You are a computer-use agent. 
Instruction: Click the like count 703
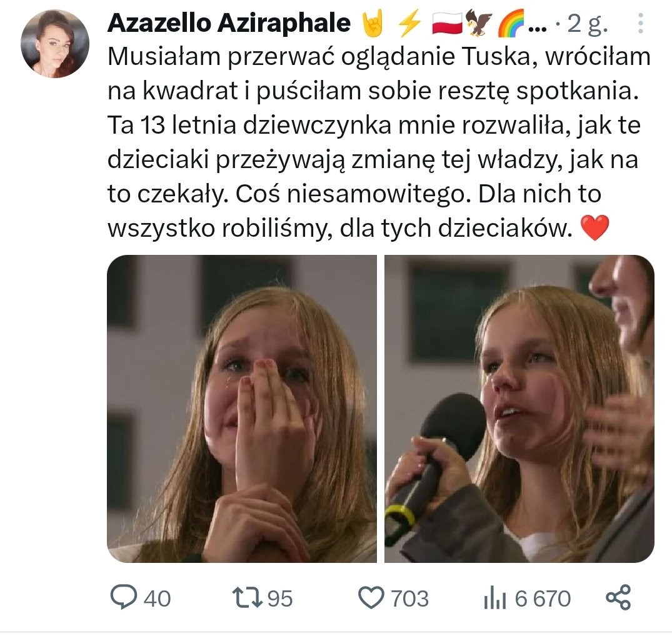tap(409, 599)
